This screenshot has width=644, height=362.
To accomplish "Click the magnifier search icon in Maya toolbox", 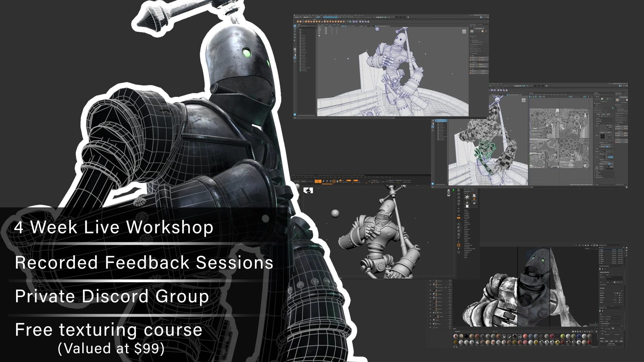I will coord(295,61).
